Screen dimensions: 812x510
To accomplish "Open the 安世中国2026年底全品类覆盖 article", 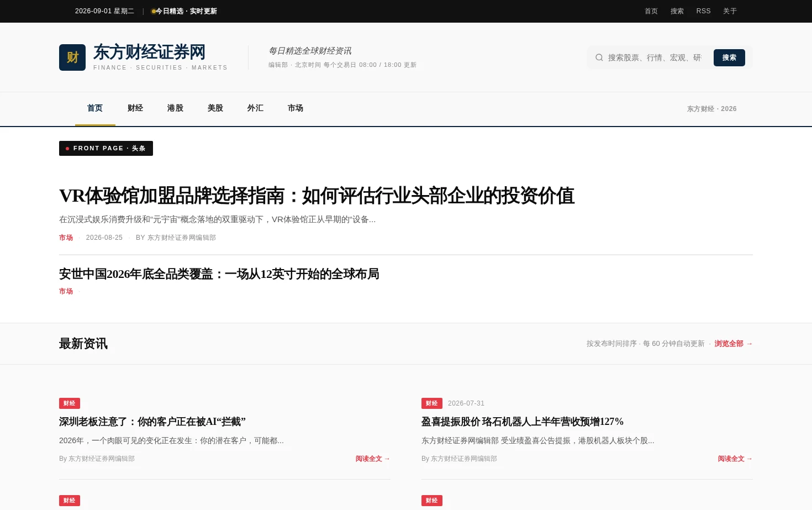I will [219, 274].
